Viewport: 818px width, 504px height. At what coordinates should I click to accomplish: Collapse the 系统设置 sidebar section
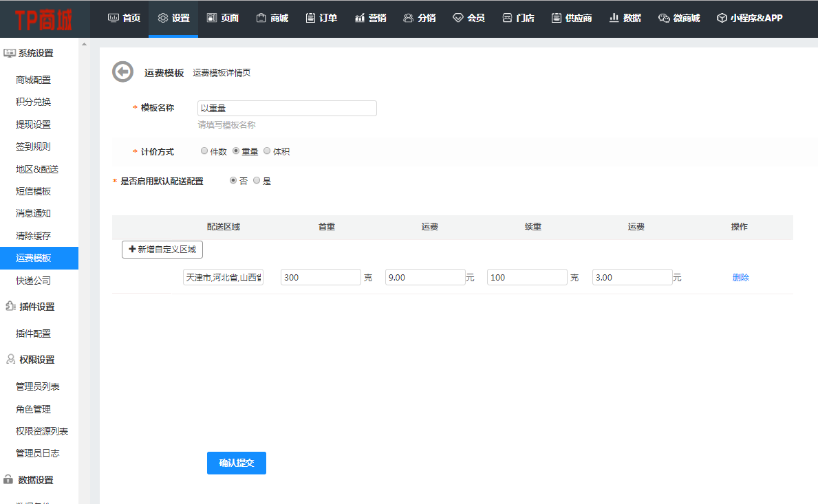[29, 53]
